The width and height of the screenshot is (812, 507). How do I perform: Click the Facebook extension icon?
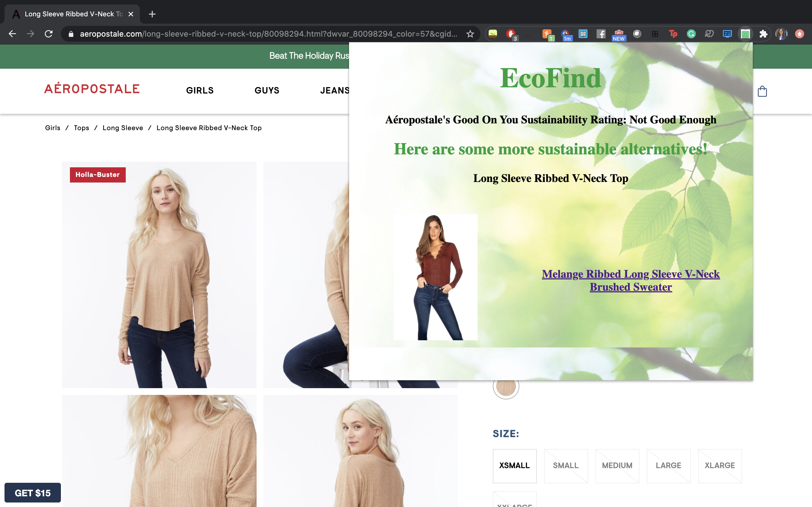pyautogui.click(x=601, y=34)
